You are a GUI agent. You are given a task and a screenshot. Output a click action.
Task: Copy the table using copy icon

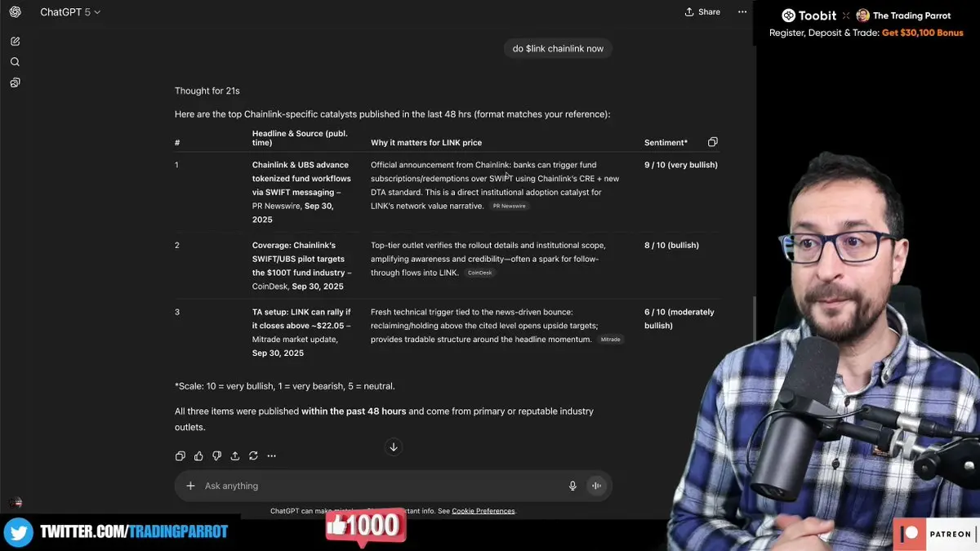(712, 142)
